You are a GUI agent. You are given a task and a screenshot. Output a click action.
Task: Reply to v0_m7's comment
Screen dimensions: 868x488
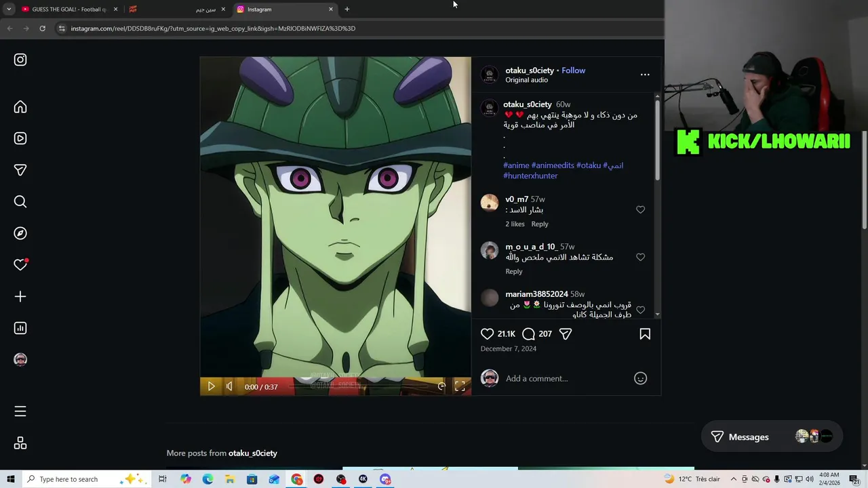[540, 224]
